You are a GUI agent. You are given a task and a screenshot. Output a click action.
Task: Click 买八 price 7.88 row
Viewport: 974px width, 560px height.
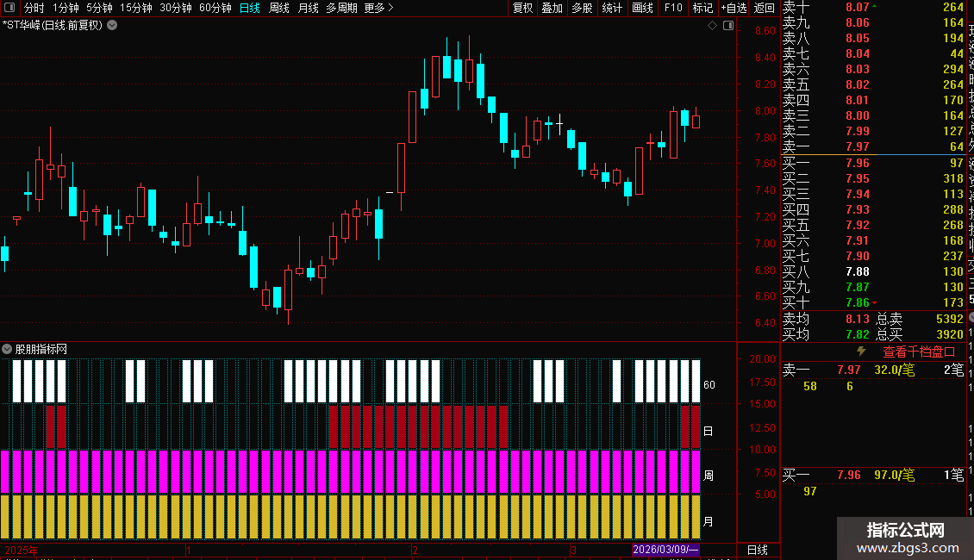click(x=873, y=271)
